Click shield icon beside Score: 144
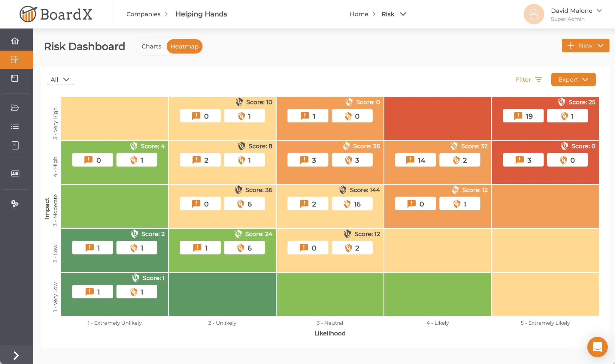The height and width of the screenshot is (364, 615). 343,190
